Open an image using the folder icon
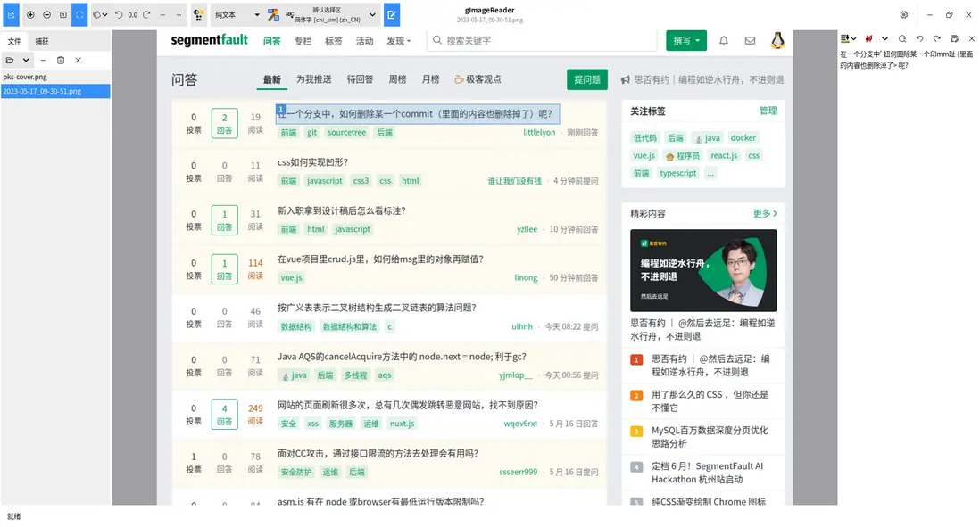980x527 pixels. click(10, 60)
